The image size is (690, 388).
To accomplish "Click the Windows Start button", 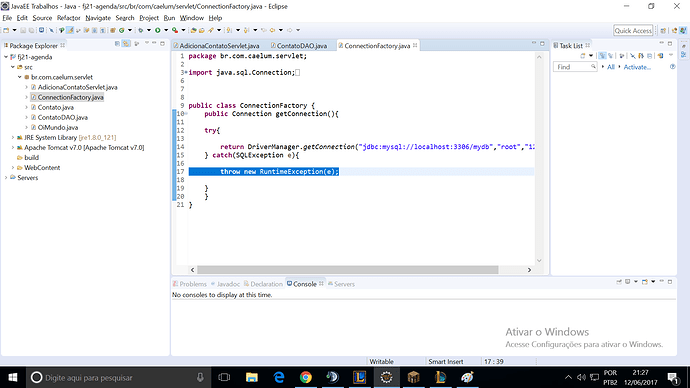I will pyautogui.click(x=12, y=377).
